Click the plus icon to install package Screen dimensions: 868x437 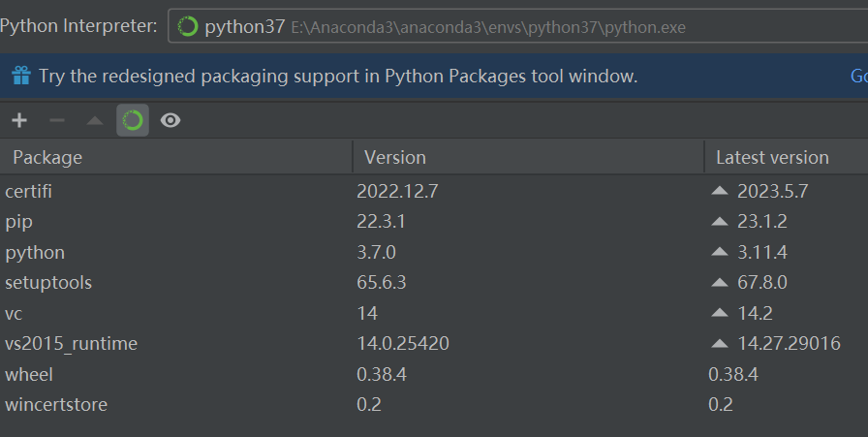click(19, 120)
